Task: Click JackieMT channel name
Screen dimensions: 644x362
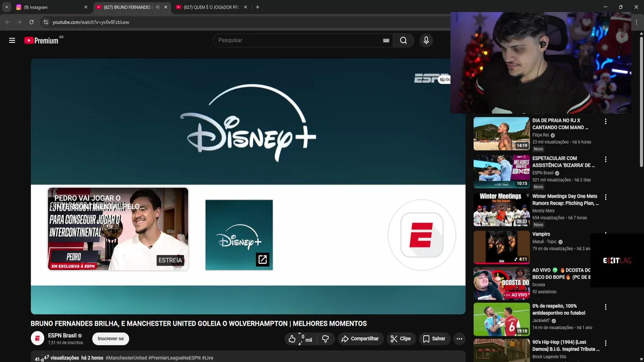Action: [541, 321]
